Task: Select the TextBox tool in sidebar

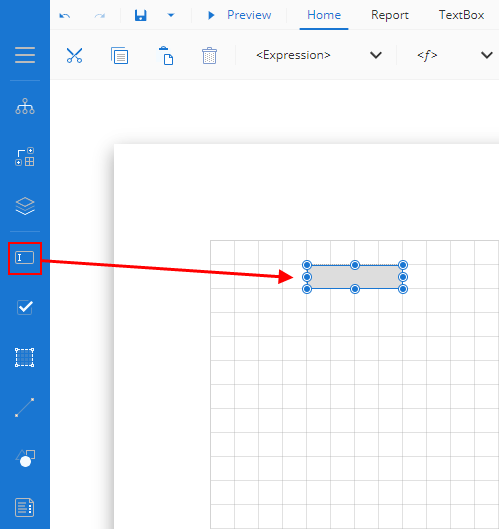Action: 25,258
